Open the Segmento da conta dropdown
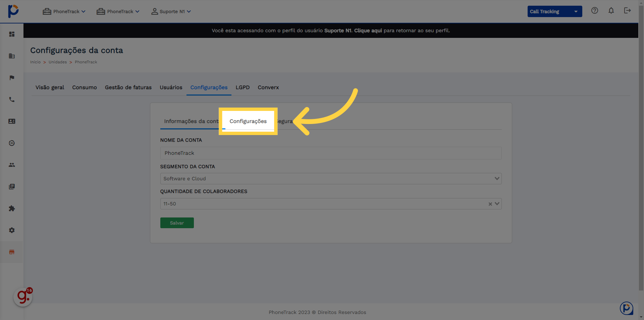The width and height of the screenshot is (644, 320). point(331,179)
